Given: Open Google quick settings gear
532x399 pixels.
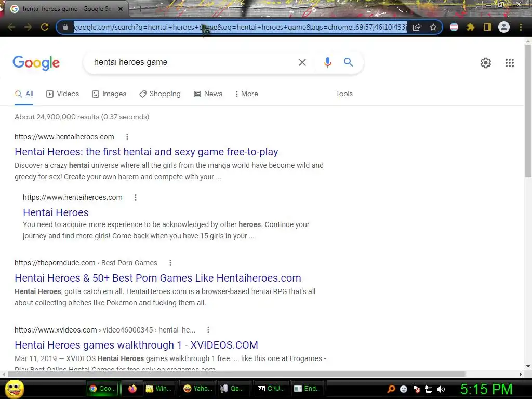Looking at the screenshot, I should click(x=486, y=63).
